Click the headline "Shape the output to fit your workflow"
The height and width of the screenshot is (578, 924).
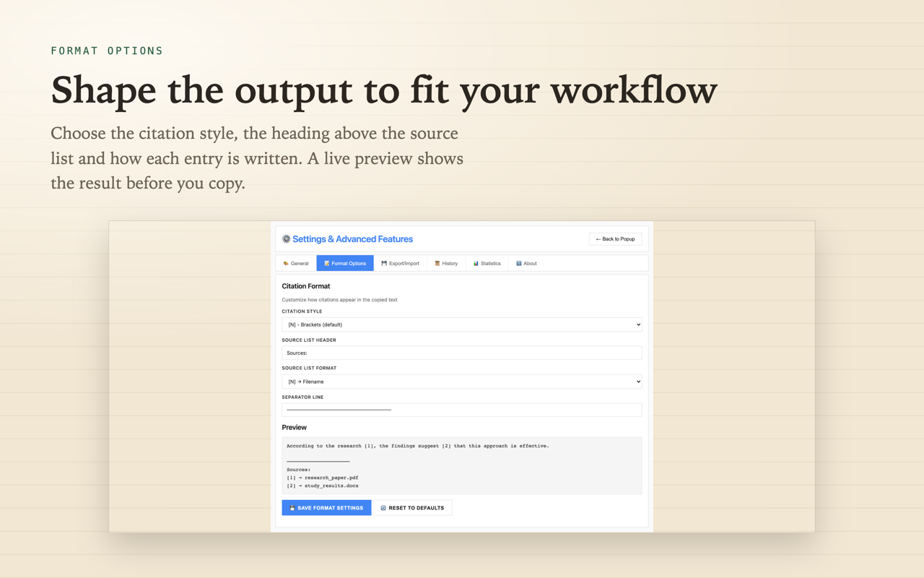(384, 90)
